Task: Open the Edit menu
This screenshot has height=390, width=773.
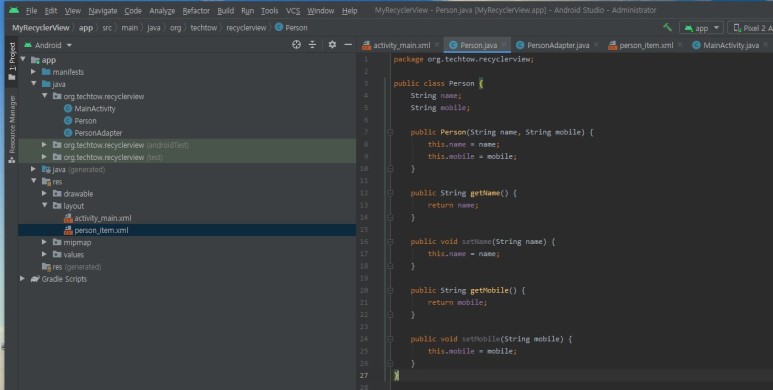Action: pos(50,10)
